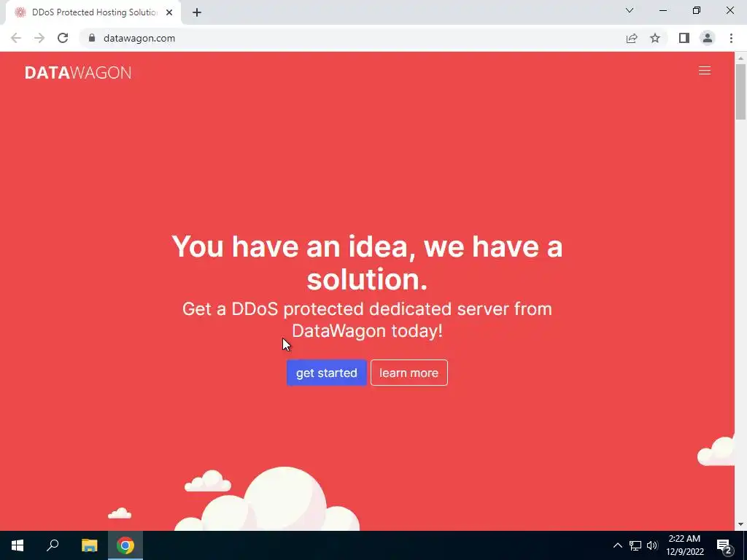View site info via the lock icon

[92, 38]
